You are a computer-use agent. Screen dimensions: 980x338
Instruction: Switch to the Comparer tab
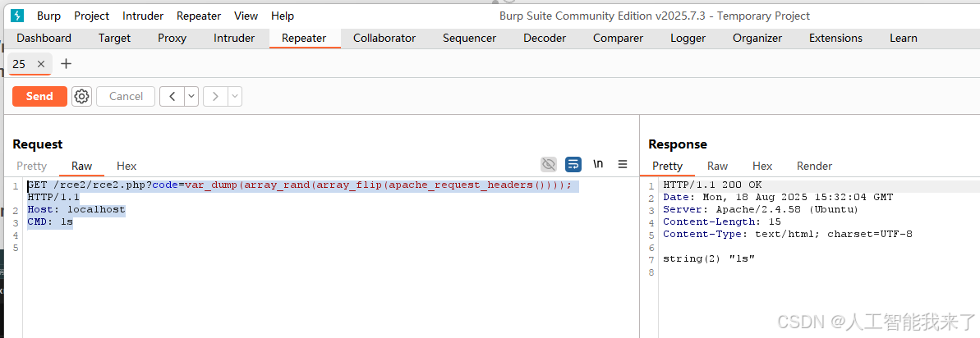[618, 38]
